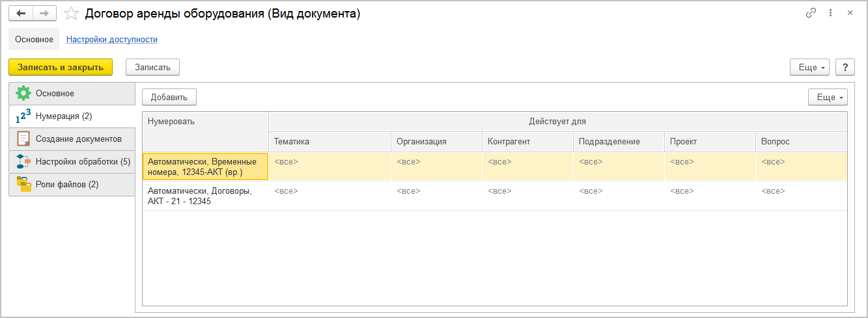Open the top Еще dropdown menu

coord(809,67)
